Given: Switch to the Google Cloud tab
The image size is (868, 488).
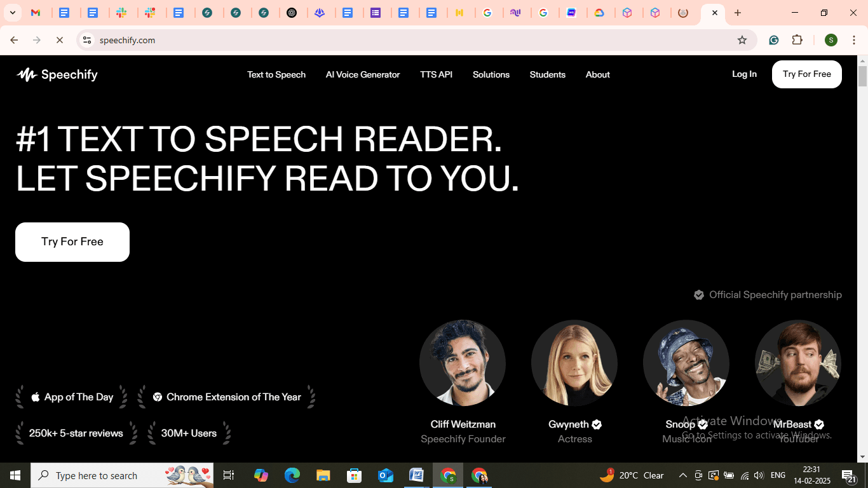Looking at the screenshot, I should (600, 13).
